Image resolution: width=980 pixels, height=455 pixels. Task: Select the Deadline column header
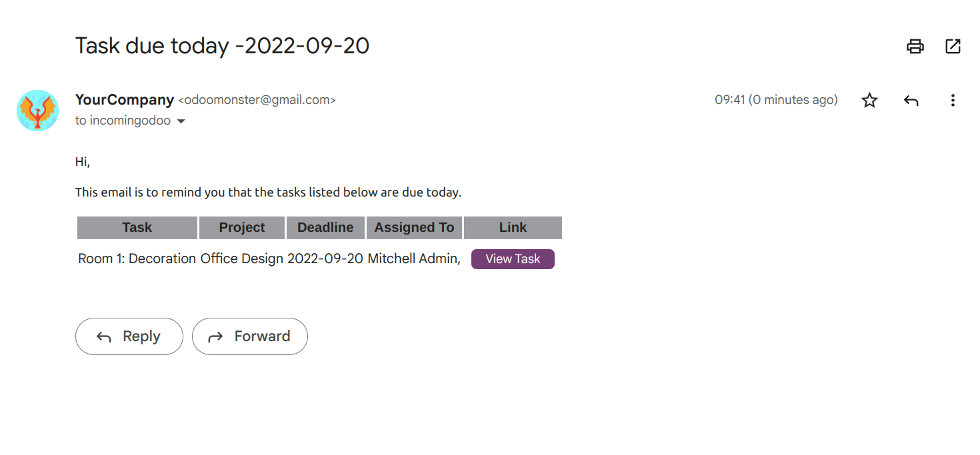tap(325, 228)
